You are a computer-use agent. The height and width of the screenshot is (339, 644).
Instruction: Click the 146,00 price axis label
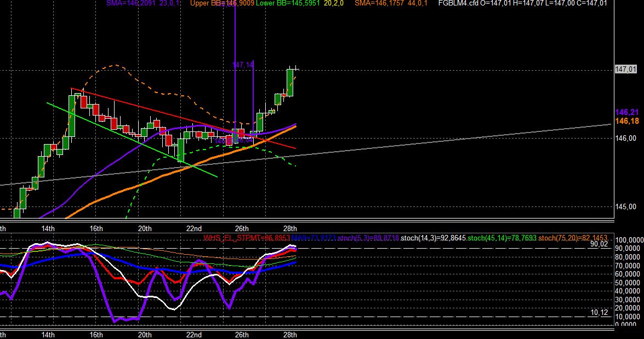(625, 139)
